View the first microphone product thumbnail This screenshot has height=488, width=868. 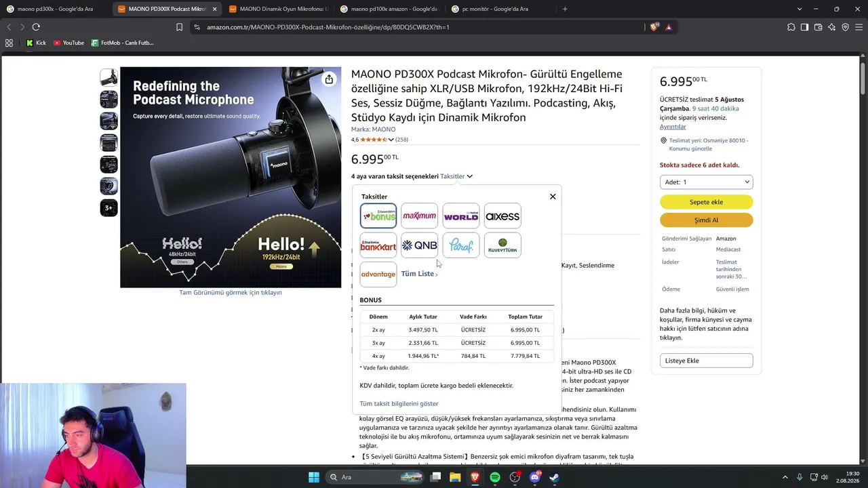[108, 77]
